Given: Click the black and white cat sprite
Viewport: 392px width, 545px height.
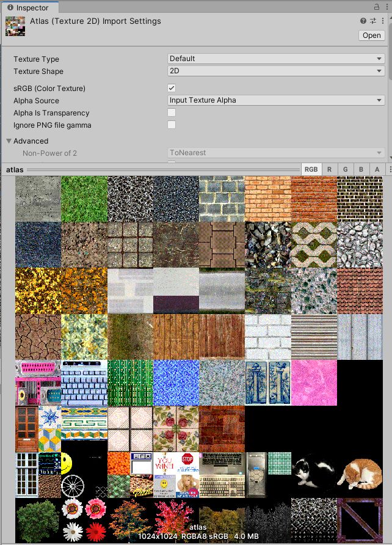Looking at the screenshot, I should pos(314,472).
